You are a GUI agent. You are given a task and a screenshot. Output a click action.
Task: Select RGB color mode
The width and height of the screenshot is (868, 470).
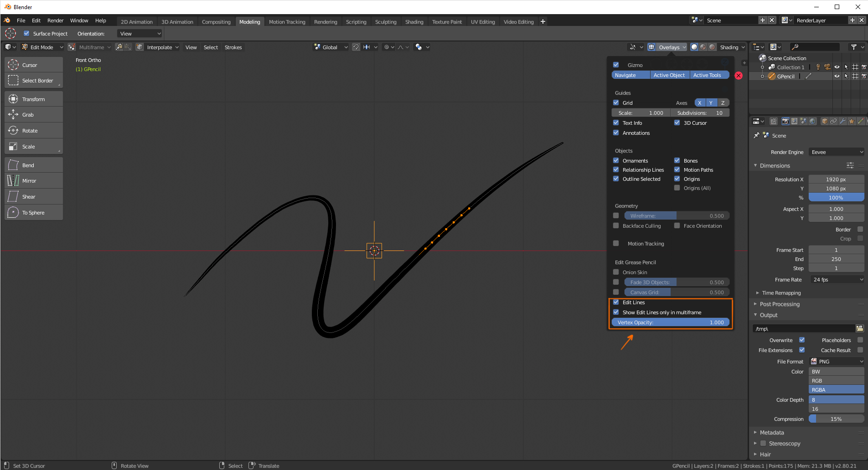coord(837,380)
